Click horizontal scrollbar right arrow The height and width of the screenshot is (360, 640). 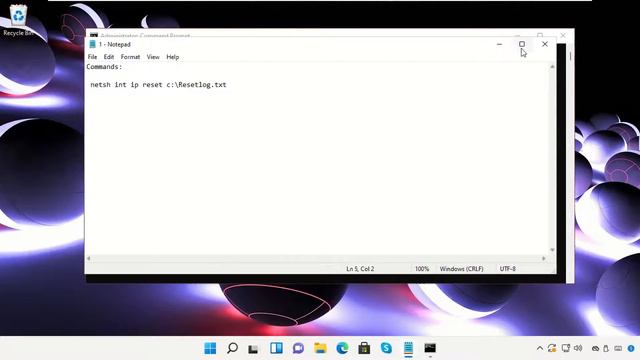(543, 258)
